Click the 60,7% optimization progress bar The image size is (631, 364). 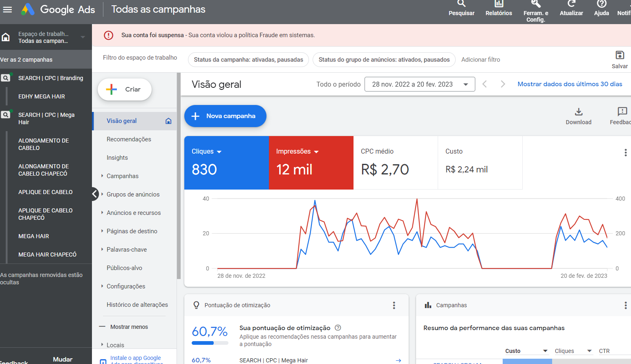pyautogui.click(x=210, y=343)
